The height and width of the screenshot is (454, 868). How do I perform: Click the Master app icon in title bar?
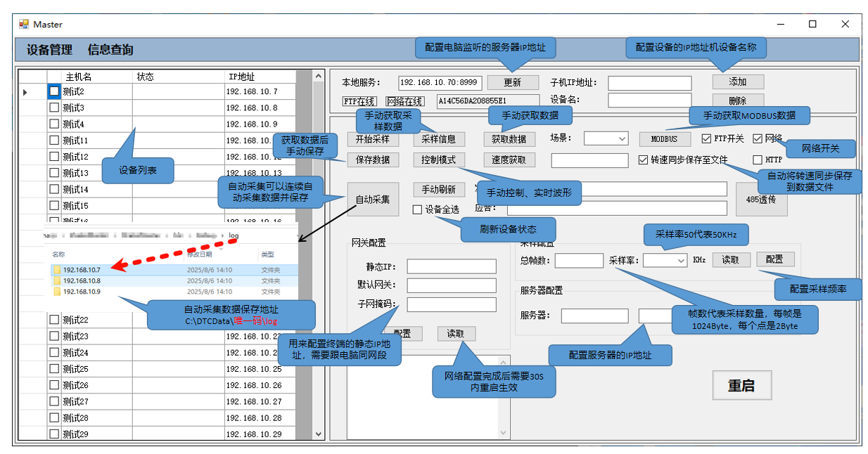tap(24, 24)
